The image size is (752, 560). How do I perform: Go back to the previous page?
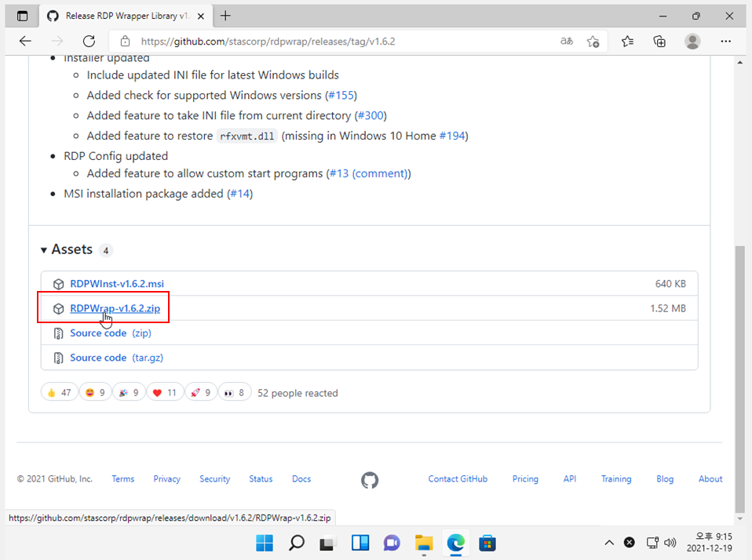pos(25,42)
